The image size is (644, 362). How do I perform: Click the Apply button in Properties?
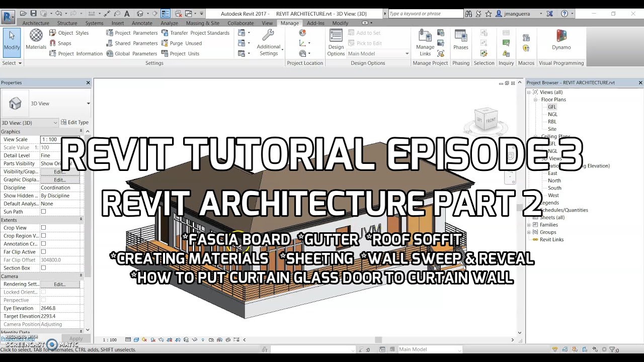76,339
